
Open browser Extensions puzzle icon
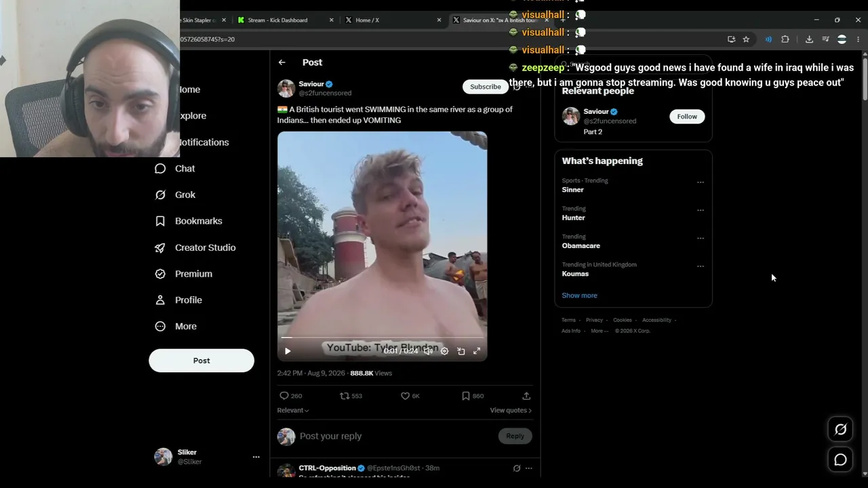click(x=785, y=39)
